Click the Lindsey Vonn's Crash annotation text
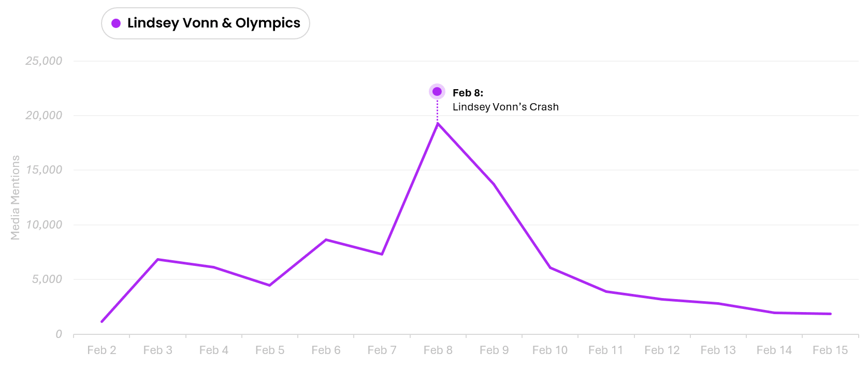The width and height of the screenshot is (868, 367). [505, 107]
